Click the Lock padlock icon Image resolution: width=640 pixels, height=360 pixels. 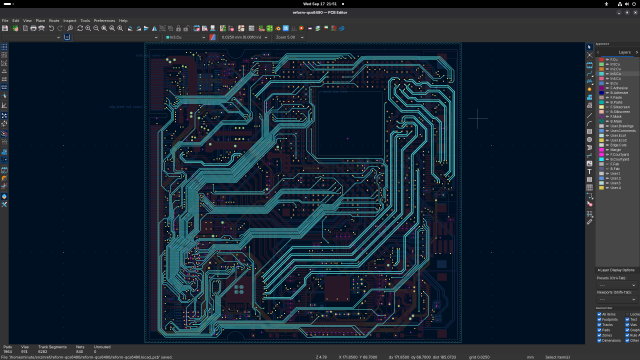178,28
